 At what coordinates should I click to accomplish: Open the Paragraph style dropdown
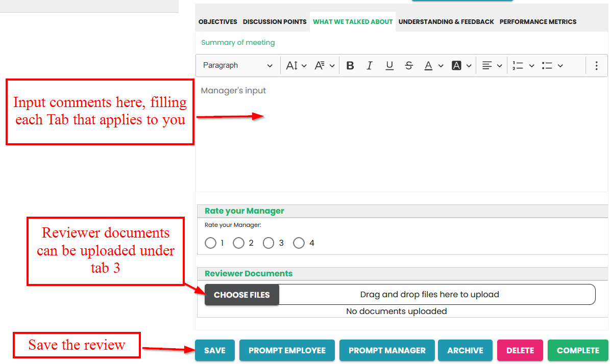coord(238,66)
